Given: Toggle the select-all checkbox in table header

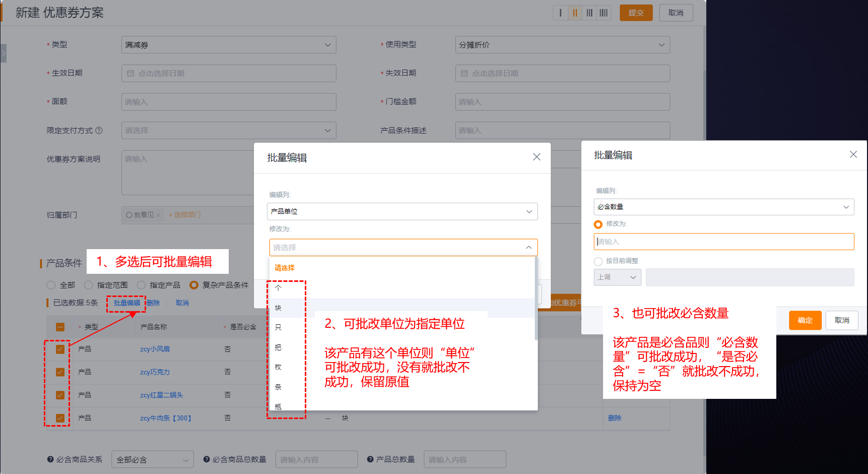Looking at the screenshot, I should click(x=59, y=327).
